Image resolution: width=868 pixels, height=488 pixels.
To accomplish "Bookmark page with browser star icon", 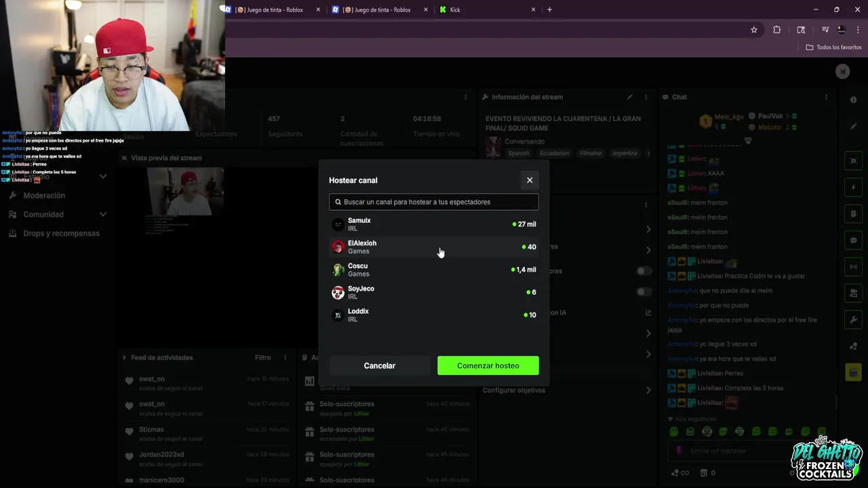I will [x=753, y=30].
